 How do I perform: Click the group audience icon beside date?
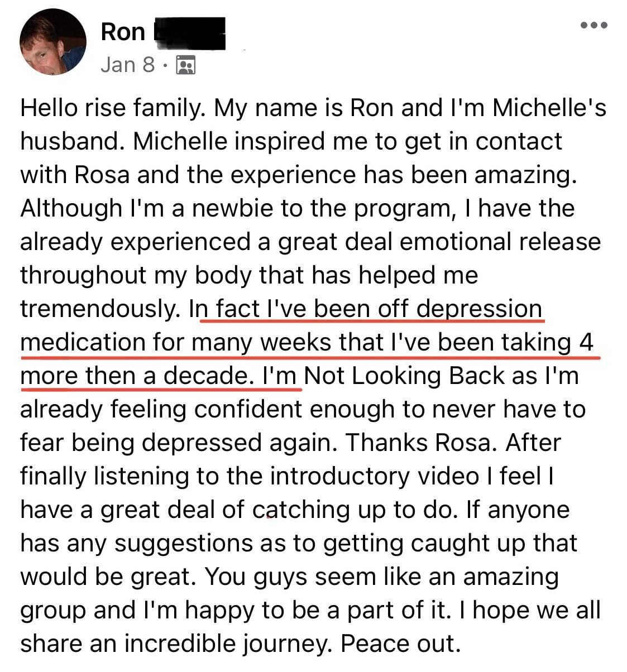(185, 65)
